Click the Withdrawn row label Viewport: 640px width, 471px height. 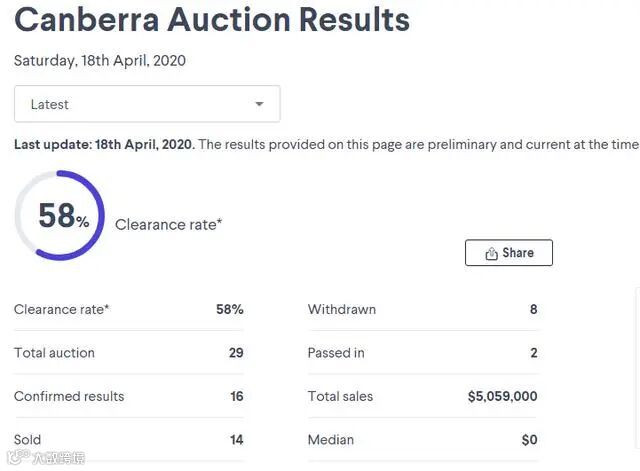342,309
